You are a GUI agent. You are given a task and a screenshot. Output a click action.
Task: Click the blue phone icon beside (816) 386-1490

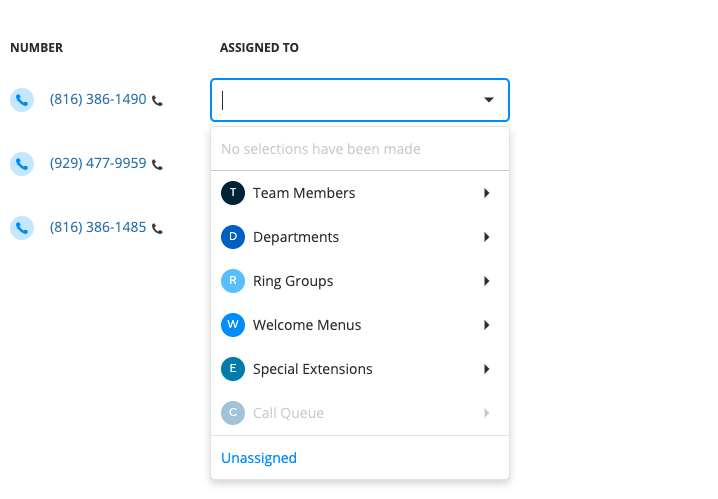point(22,99)
